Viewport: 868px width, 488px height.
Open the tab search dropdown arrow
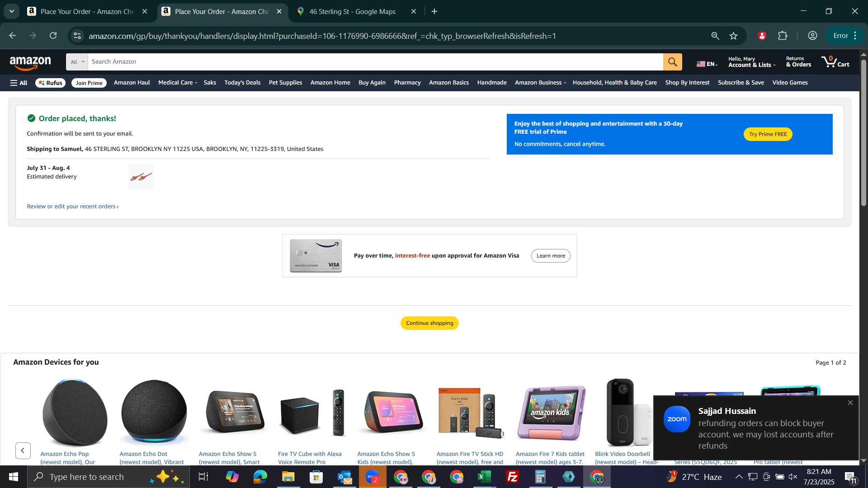click(12, 11)
